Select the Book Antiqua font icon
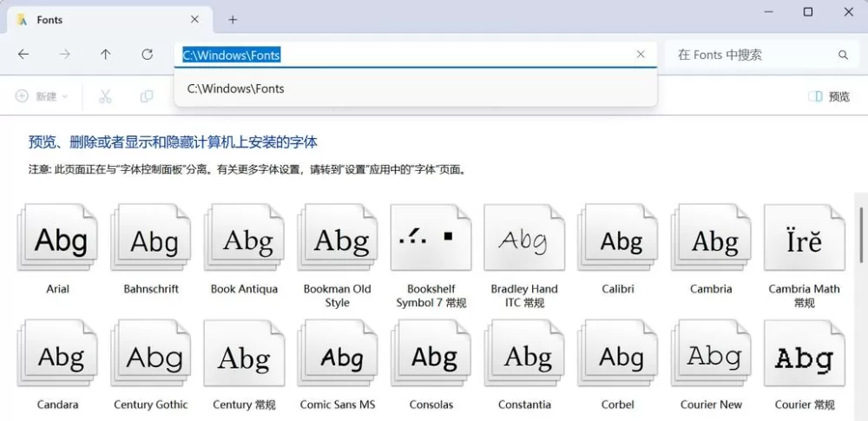The width and height of the screenshot is (868, 421). [244, 238]
